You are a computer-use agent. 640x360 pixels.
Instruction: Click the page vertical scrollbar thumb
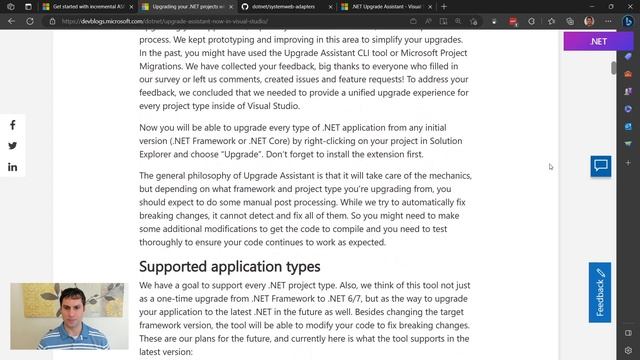click(x=613, y=68)
